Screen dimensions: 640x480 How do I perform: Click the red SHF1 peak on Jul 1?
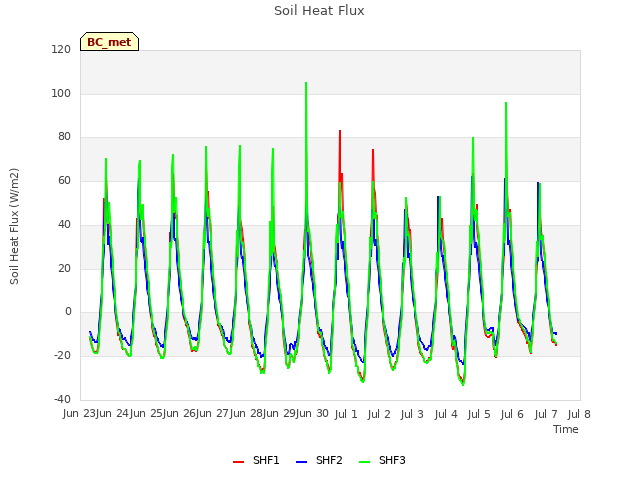point(340,131)
